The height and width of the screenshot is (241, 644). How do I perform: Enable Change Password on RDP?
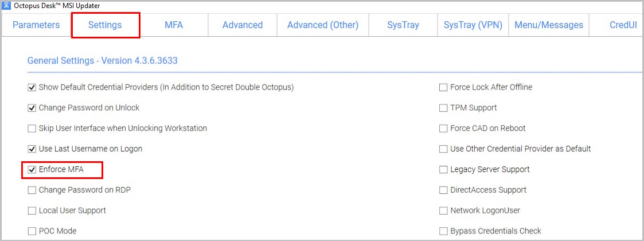coord(32,190)
